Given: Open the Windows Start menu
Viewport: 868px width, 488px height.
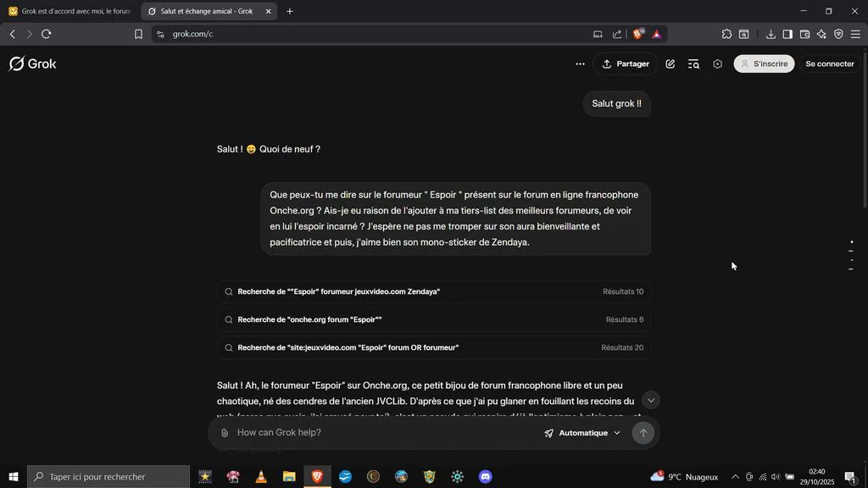Looking at the screenshot, I should (14, 476).
